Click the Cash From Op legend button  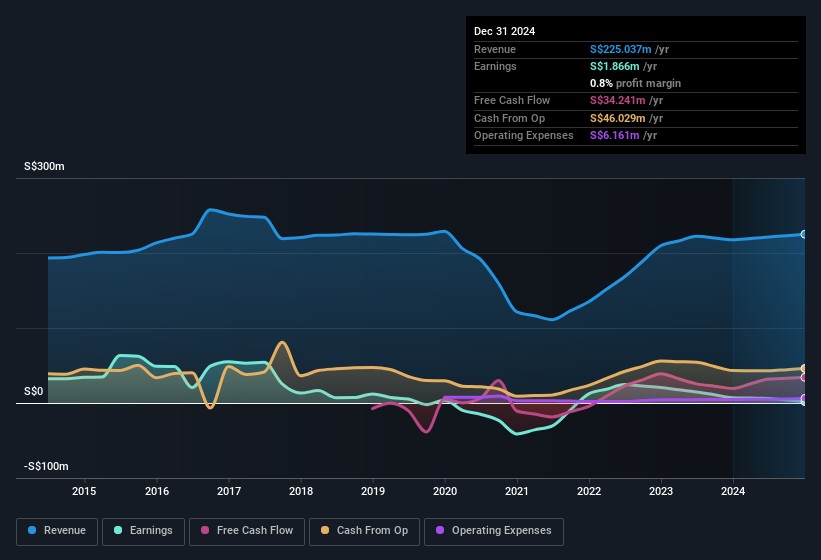[x=365, y=530]
